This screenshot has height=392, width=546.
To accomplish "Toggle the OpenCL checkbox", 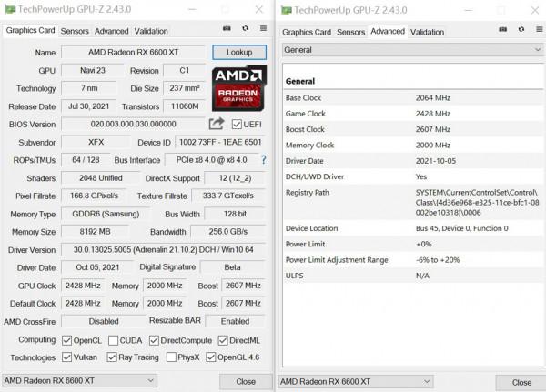I will [66, 340].
